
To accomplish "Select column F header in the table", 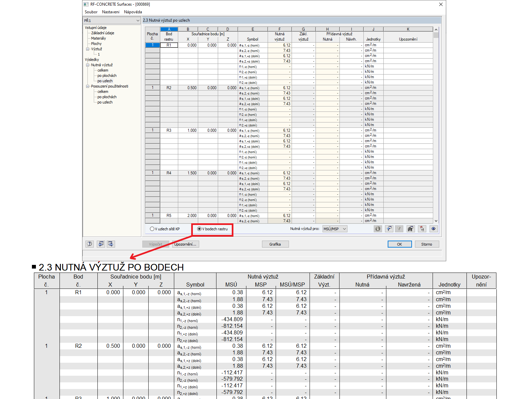I will pos(280,29).
